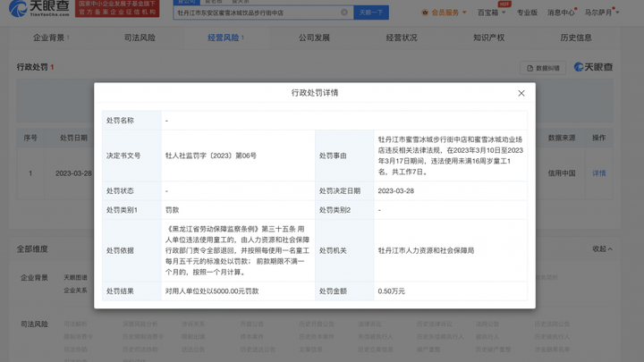Open the 知识产权 tab
This screenshot has width=644, height=362.
tap(488, 38)
